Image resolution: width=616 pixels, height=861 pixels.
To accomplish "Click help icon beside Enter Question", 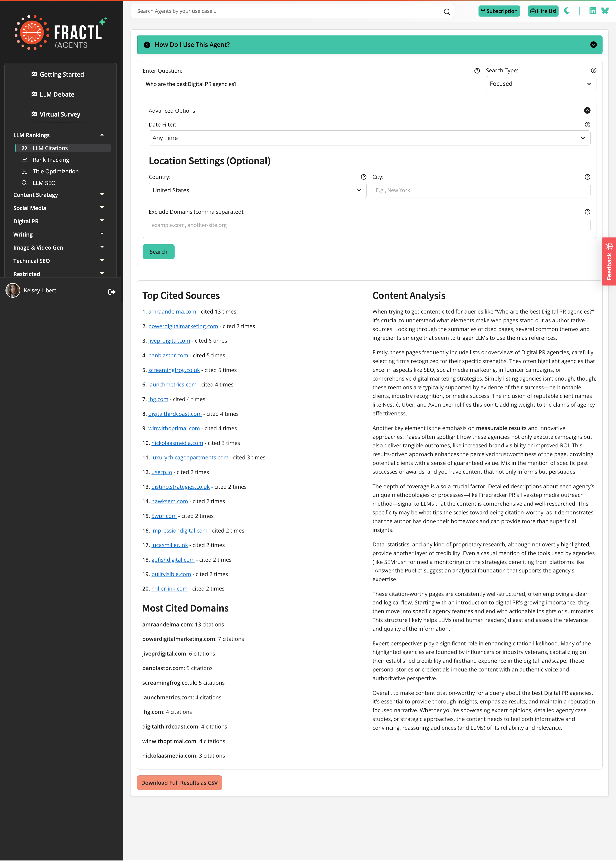I will click(477, 71).
